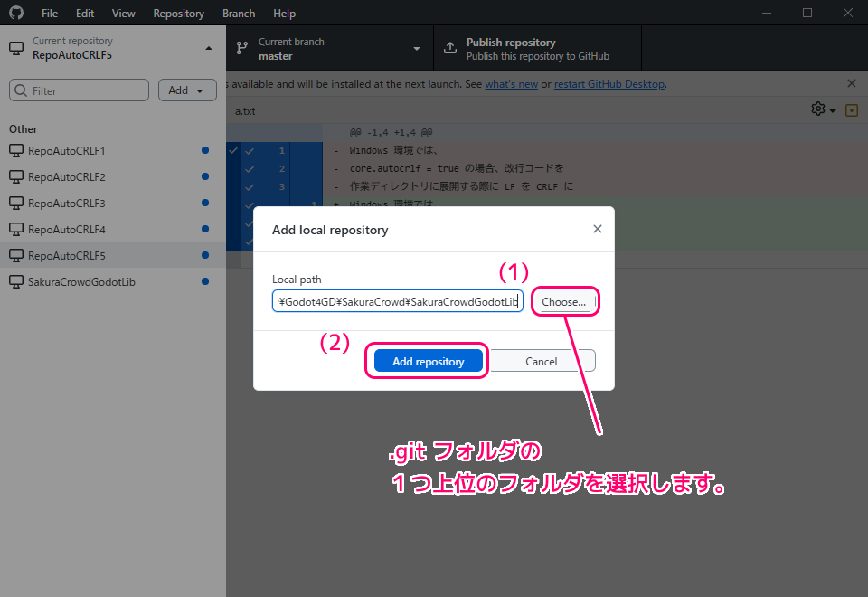Screen dimensions: 868x597
Task: Close the Add local repository dialog
Action: 597,230
